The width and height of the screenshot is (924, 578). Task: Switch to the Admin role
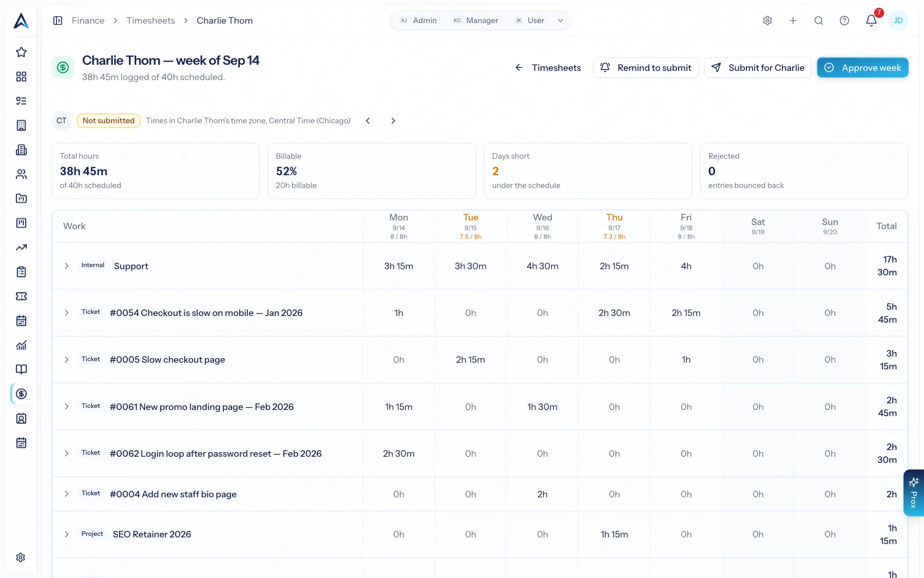coord(418,21)
